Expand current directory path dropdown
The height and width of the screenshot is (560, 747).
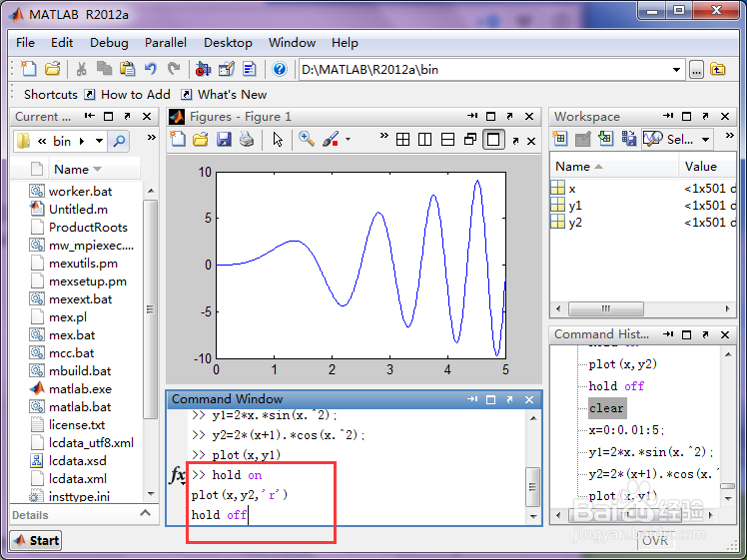pyautogui.click(x=676, y=70)
